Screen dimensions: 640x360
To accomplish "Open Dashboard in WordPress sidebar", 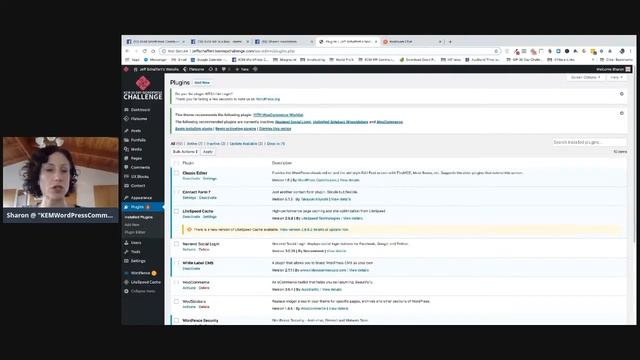I will coord(140,110).
